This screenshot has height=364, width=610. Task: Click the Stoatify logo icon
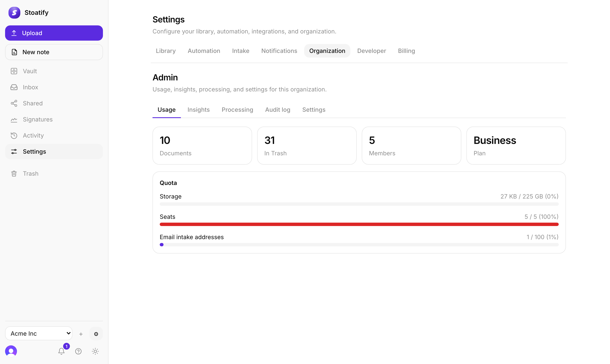point(14,12)
